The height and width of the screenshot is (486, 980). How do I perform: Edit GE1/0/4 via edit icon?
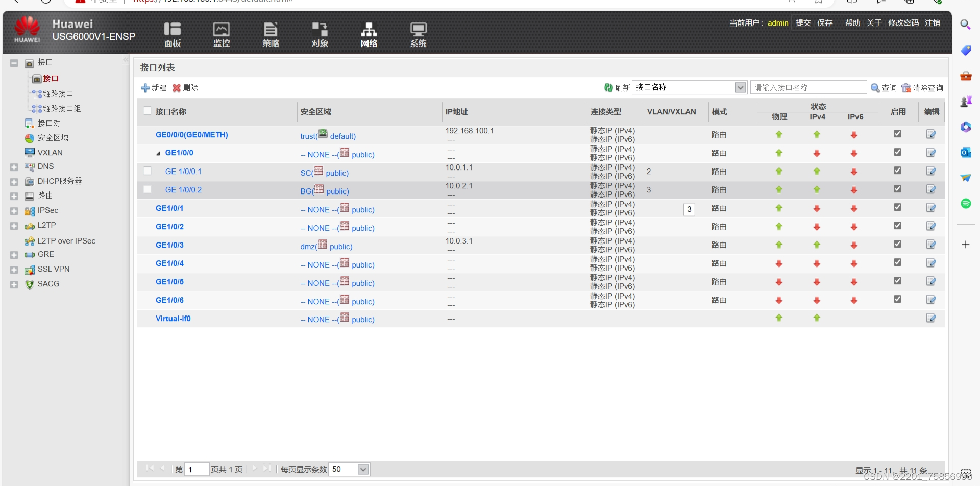[x=931, y=263]
